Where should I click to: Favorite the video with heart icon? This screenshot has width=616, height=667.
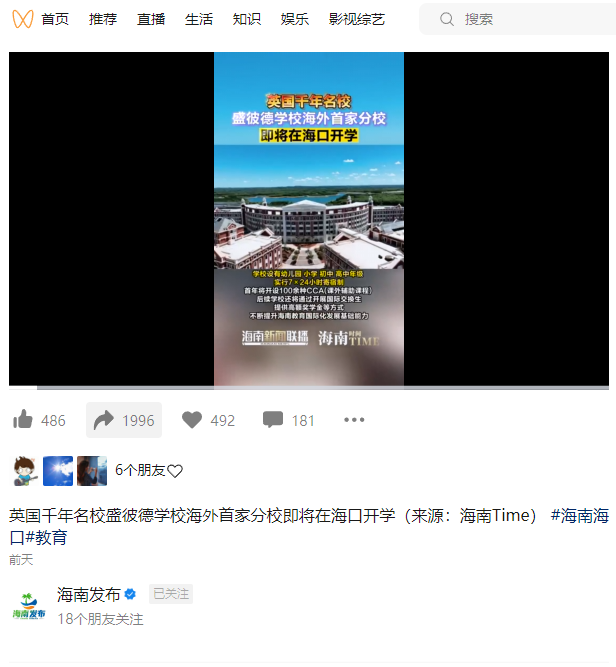coord(192,420)
